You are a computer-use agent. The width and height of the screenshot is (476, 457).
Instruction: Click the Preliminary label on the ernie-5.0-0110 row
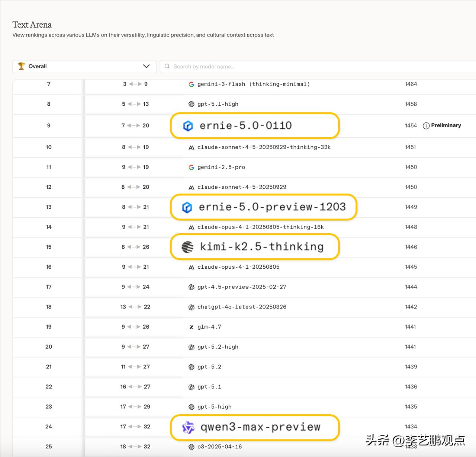pyautogui.click(x=446, y=125)
